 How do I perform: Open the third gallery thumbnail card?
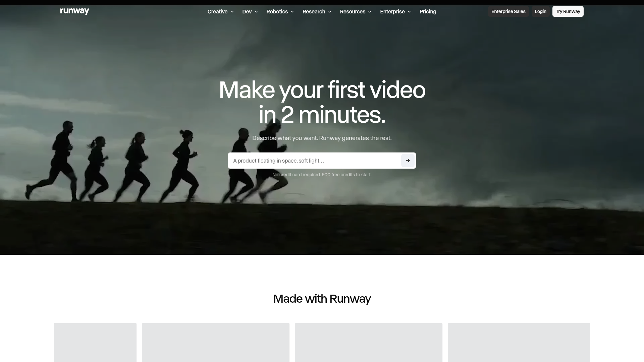click(x=369, y=343)
